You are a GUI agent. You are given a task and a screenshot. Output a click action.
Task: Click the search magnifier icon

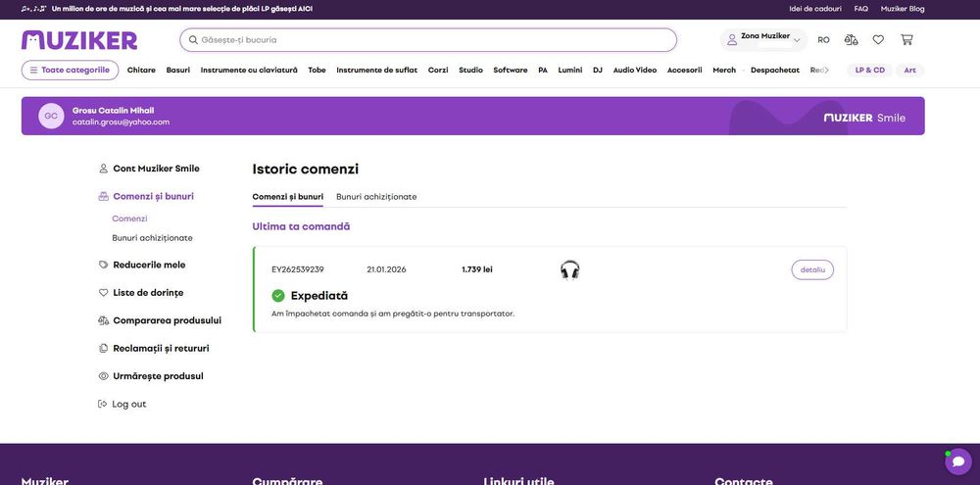click(x=193, y=40)
